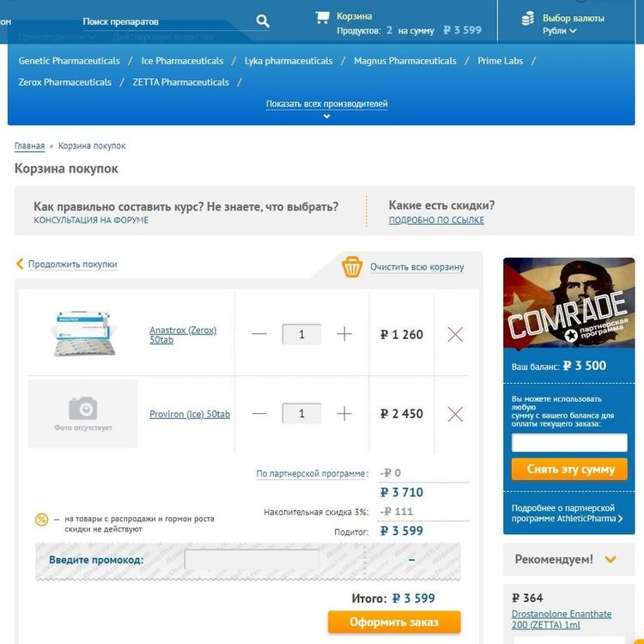Increase Anastrox quantity with plus
The image size is (644, 644).
click(x=344, y=334)
